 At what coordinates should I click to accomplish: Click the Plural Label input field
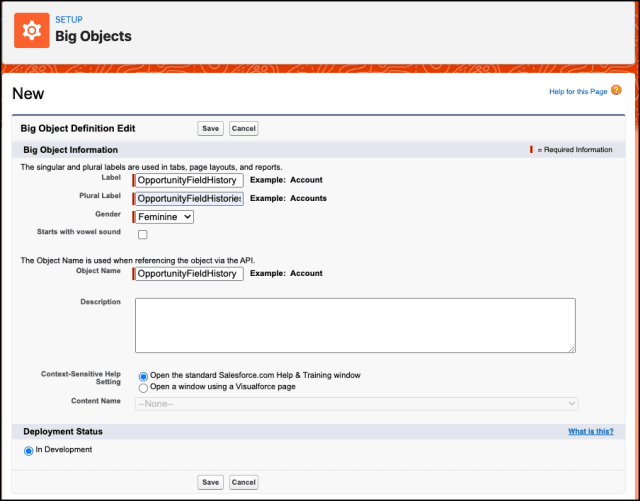point(189,198)
